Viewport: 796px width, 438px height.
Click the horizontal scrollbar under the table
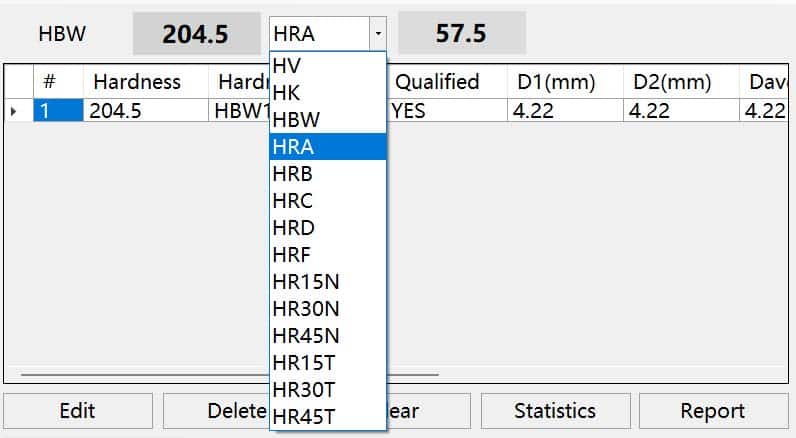tap(140, 375)
